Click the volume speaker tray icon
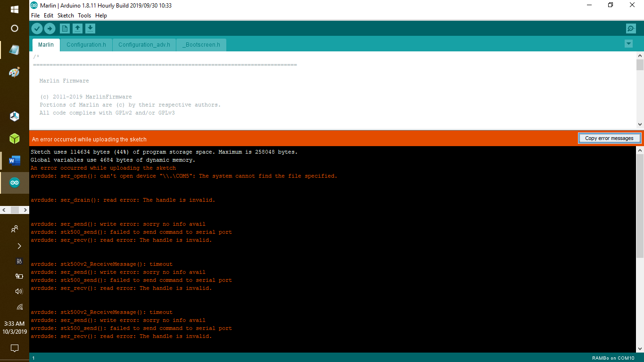The image size is (644, 362). (x=19, y=291)
